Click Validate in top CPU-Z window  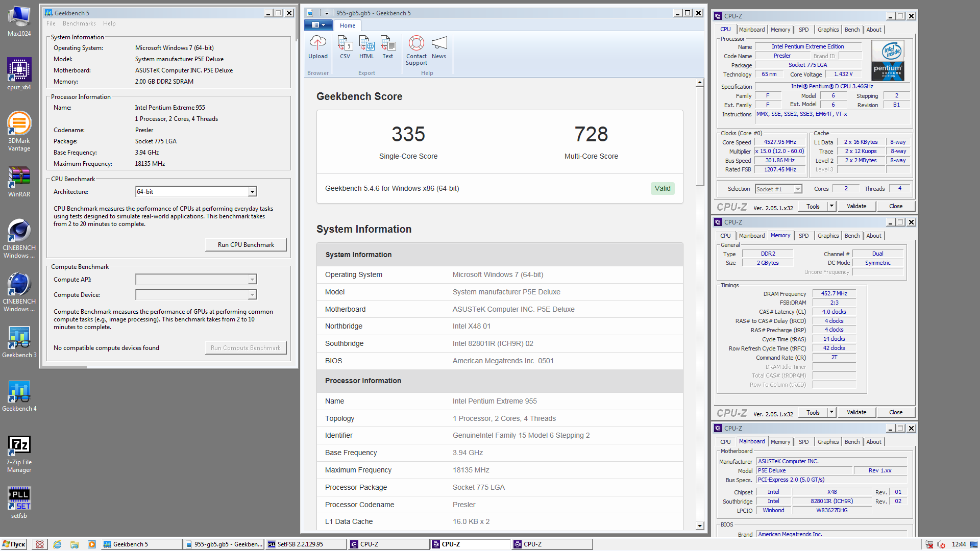(856, 206)
